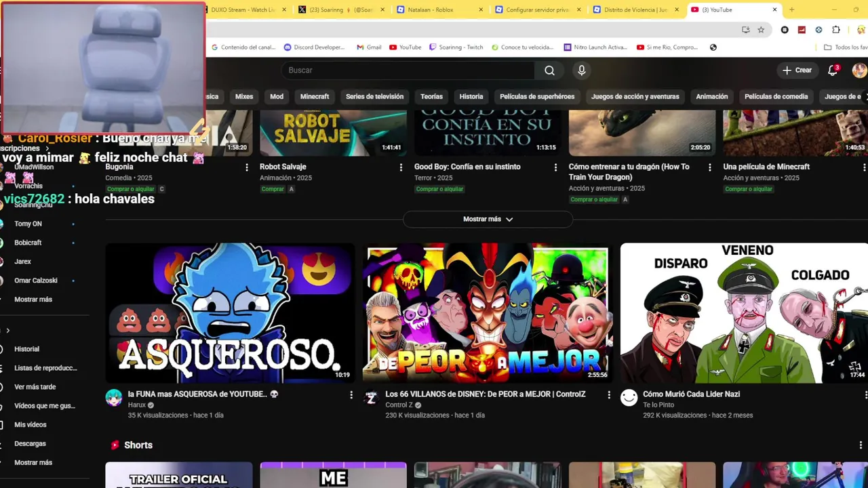Open options menu for Good Boy movie

555,167
